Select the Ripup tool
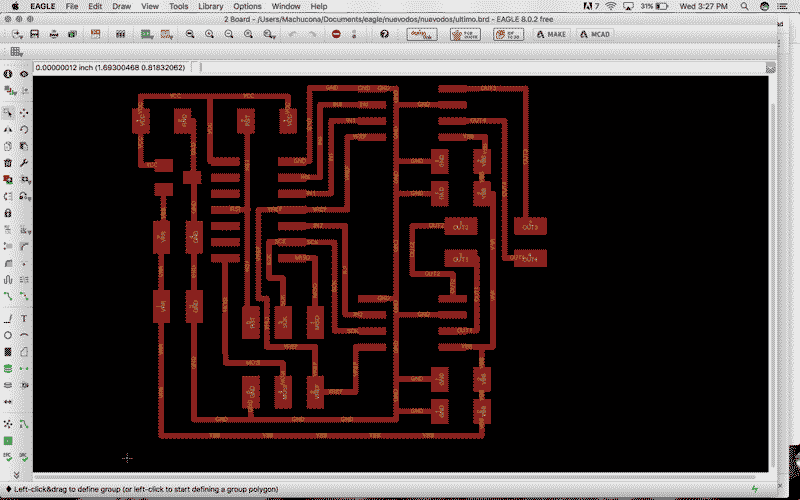800x500 pixels. click(24, 296)
